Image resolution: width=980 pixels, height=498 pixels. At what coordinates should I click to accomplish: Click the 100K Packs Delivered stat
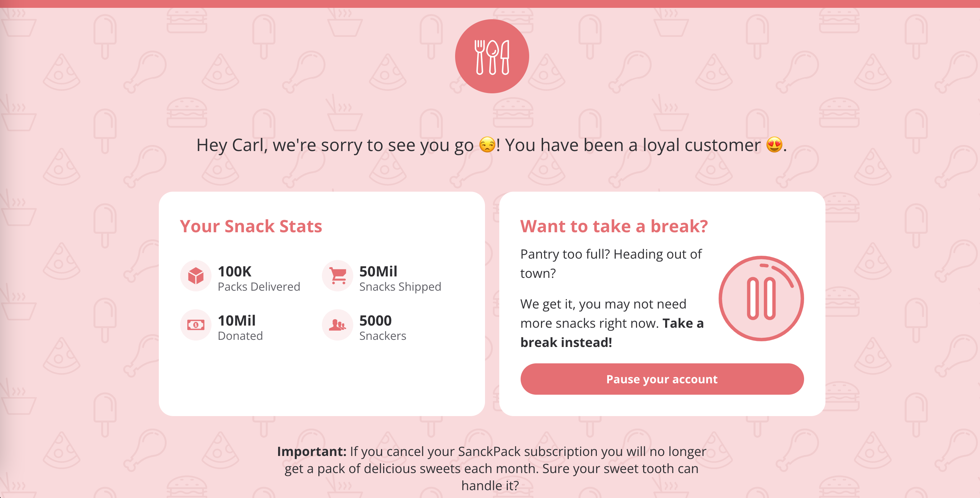point(259,279)
